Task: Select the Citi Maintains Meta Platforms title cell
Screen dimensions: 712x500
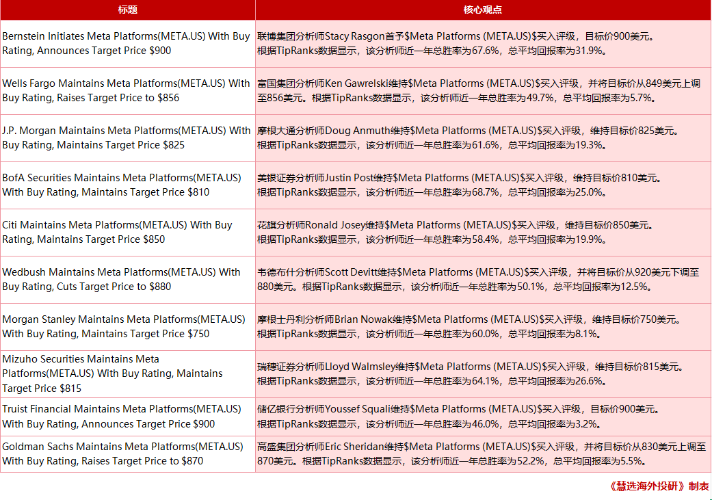Action: tap(128, 233)
